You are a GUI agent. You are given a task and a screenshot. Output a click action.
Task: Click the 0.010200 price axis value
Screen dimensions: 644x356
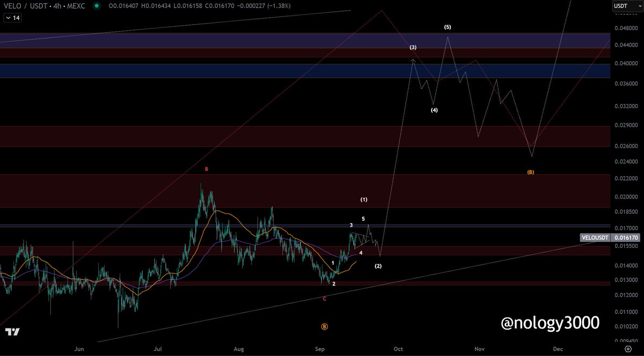(627, 326)
